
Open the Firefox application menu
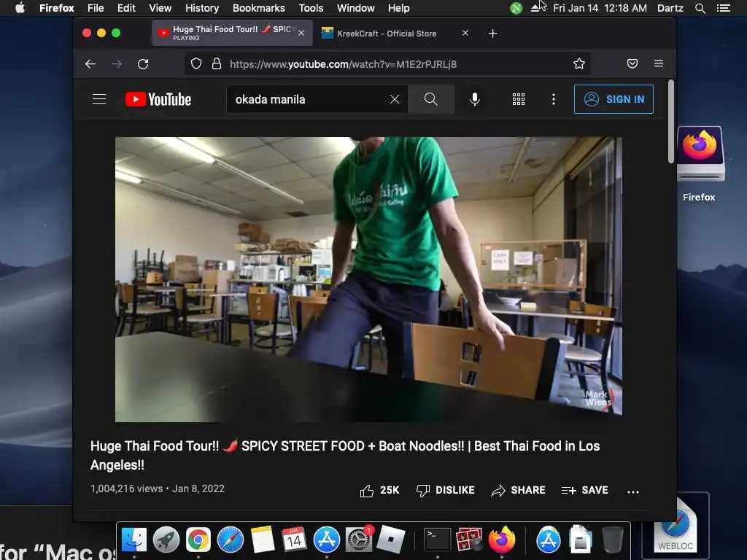pos(659,64)
